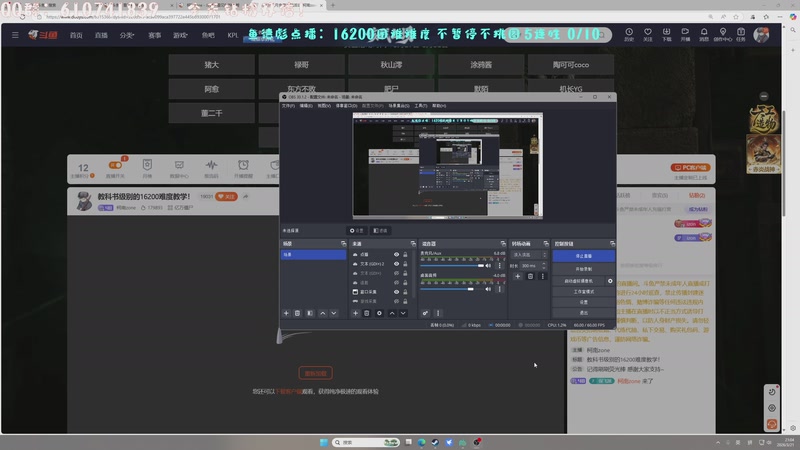Delete the selected scene in OBS
800x450 pixels.
pyautogui.click(x=297, y=313)
